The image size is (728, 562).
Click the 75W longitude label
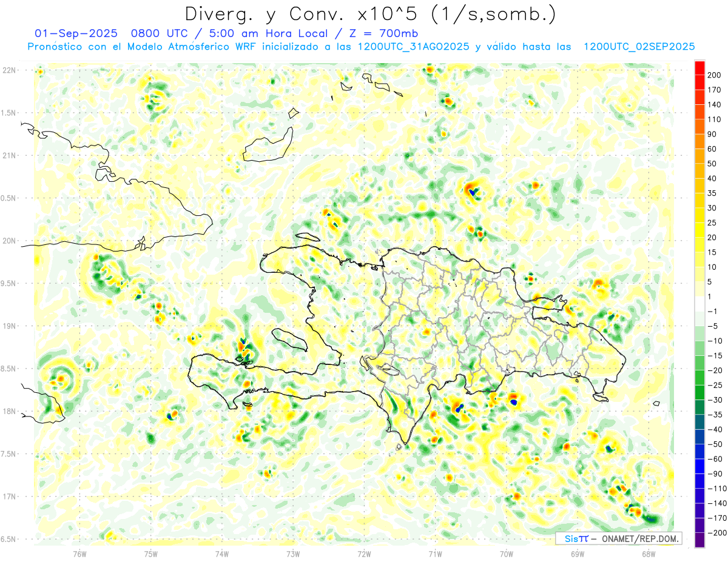click(x=151, y=554)
